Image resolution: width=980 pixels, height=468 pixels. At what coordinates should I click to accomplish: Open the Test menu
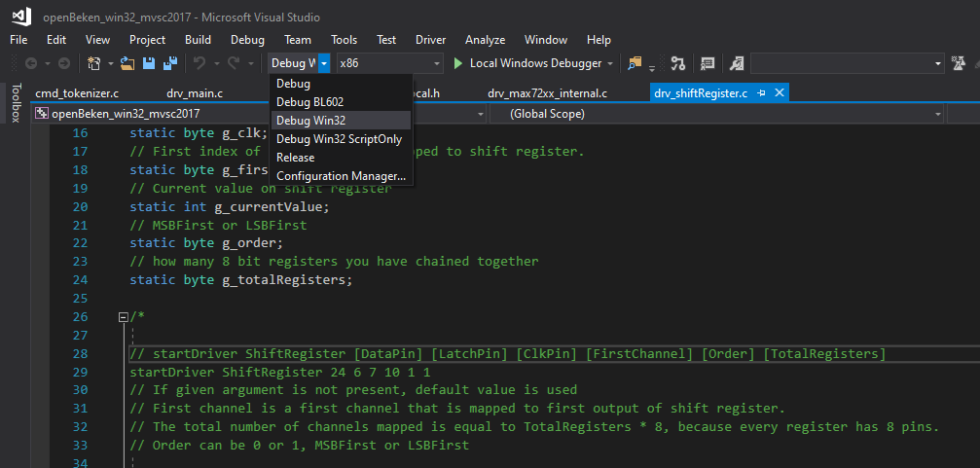tap(386, 39)
